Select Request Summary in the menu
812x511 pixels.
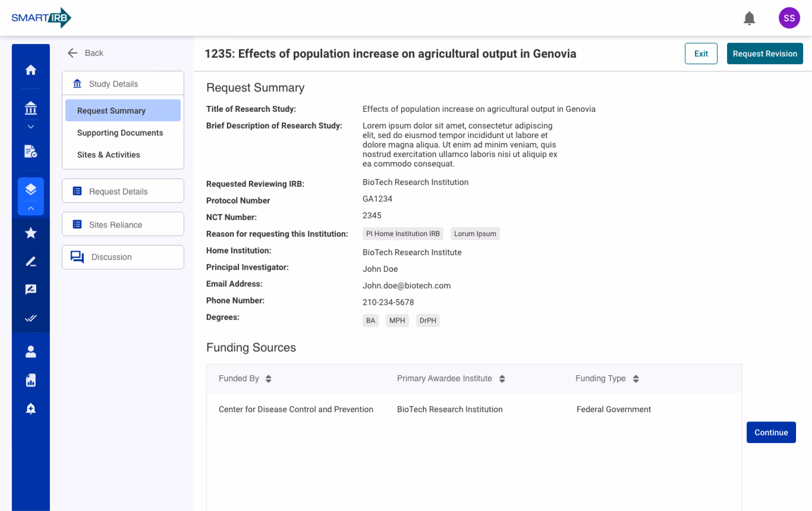point(123,110)
